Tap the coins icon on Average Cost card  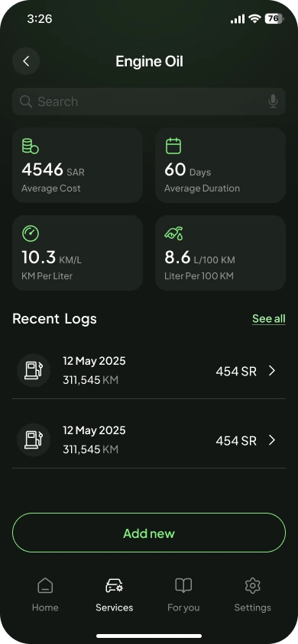click(30, 147)
